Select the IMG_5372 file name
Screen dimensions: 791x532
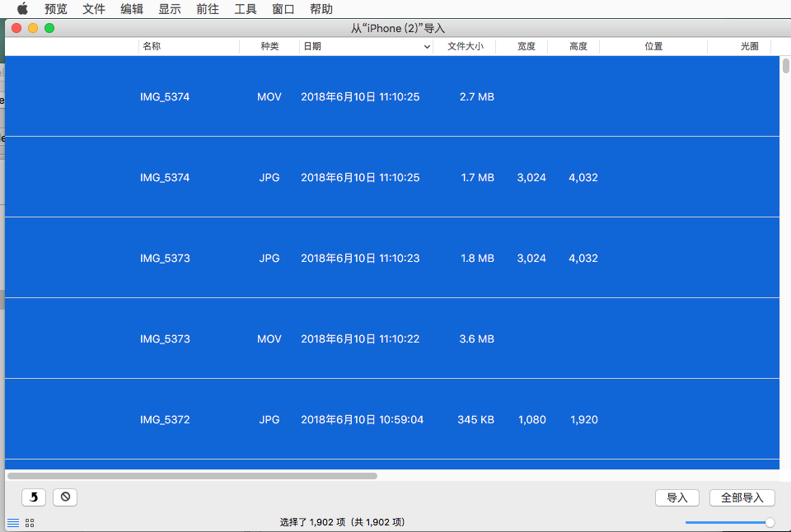[165, 419]
